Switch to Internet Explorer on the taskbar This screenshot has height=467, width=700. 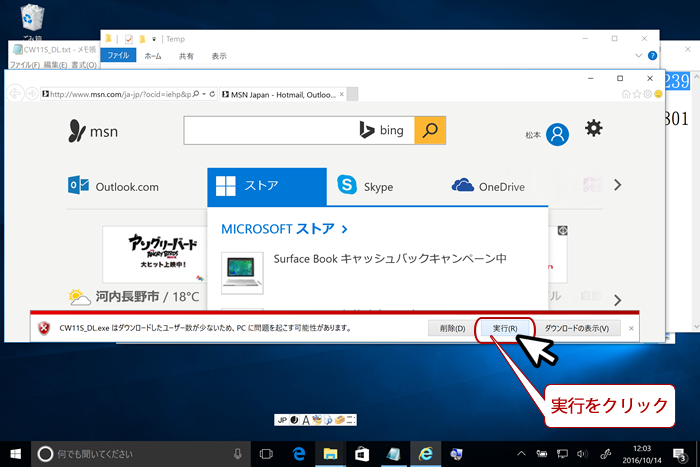[425, 454]
